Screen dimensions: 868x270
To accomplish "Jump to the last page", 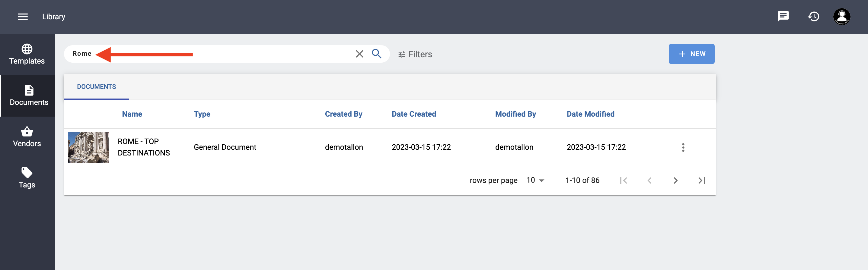I will (x=701, y=181).
